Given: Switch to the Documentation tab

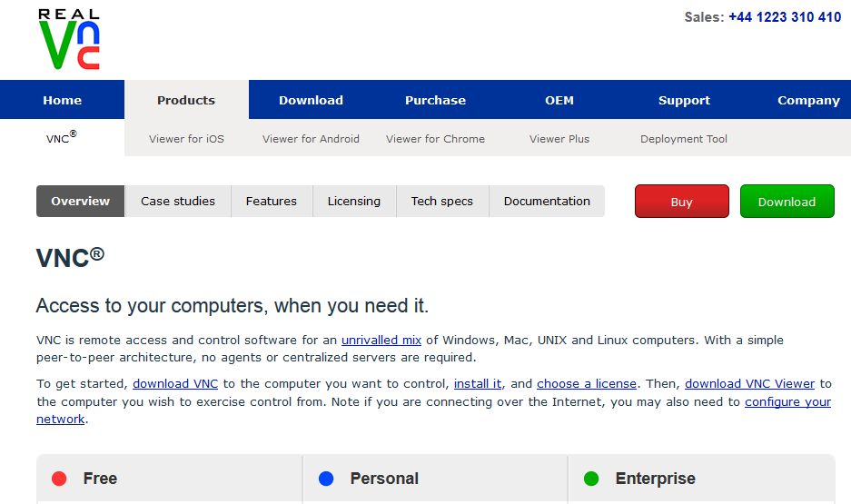Looking at the screenshot, I should pyautogui.click(x=547, y=202).
